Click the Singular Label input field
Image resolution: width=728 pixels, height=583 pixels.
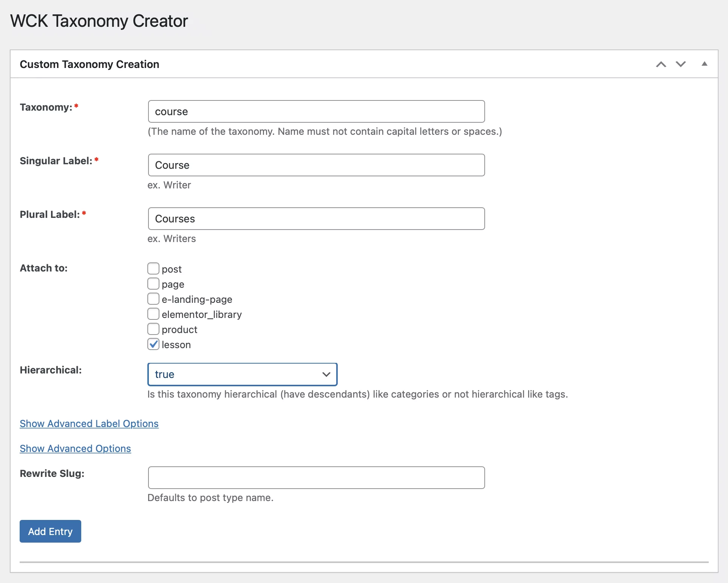316,165
